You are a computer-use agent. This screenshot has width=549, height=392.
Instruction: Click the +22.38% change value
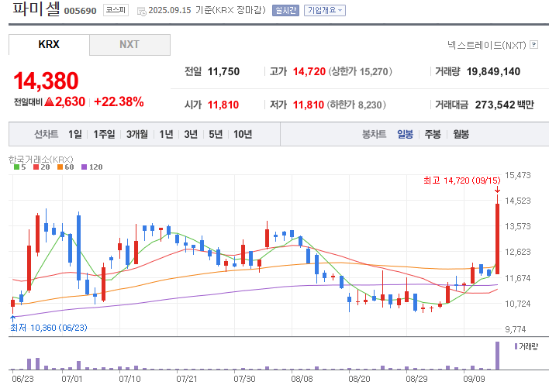(x=119, y=101)
